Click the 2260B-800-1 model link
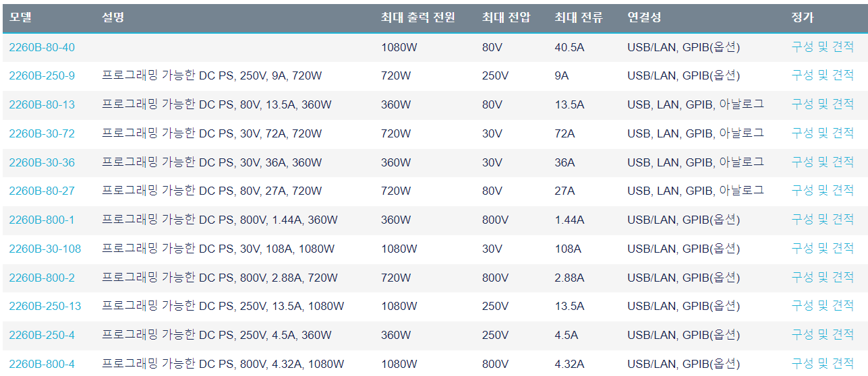Viewport: 868px width, 376px height. [42, 220]
